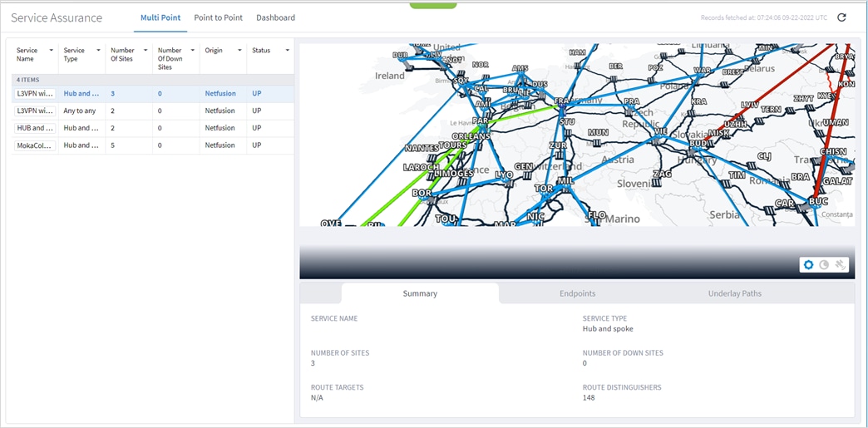Click site count '5' in MokaCol row
The width and height of the screenshot is (868, 428).
[x=112, y=145]
